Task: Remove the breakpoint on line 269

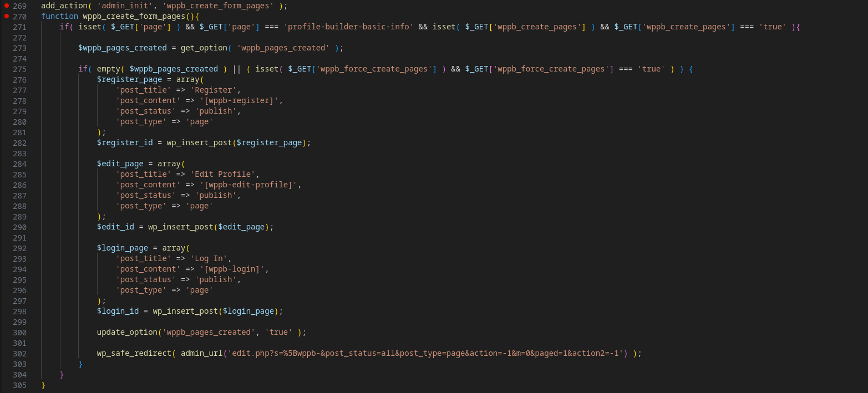Action: (6, 6)
